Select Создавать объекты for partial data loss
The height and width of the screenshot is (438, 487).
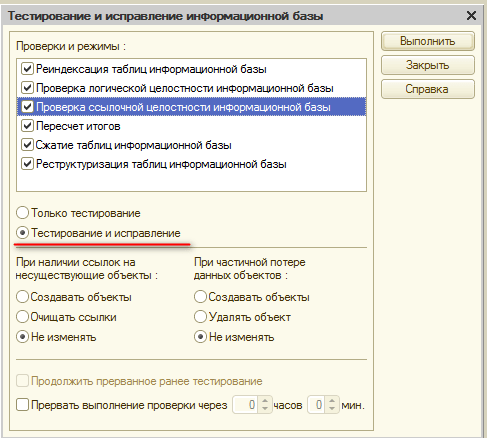click(x=200, y=297)
